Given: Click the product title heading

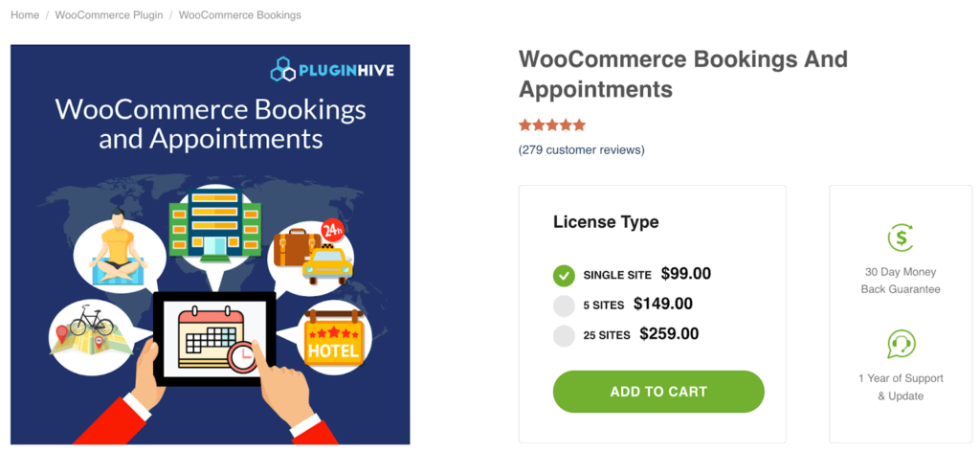Looking at the screenshot, I should tap(682, 74).
